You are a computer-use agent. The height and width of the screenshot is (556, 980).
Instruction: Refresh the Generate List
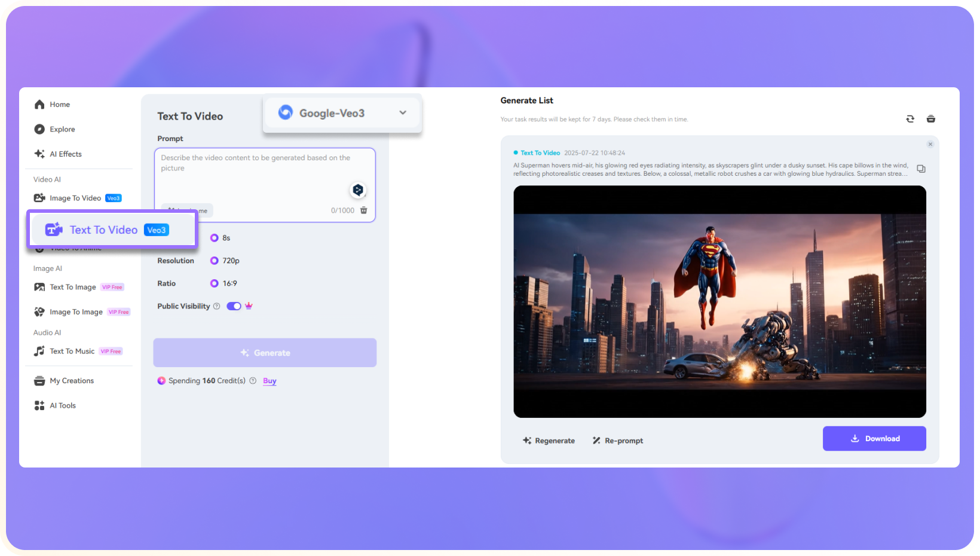[x=910, y=119]
